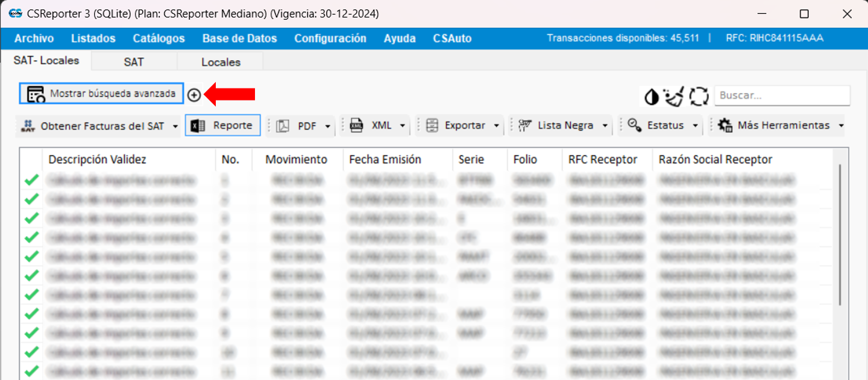Click the PDF document icon

(283, 126)
